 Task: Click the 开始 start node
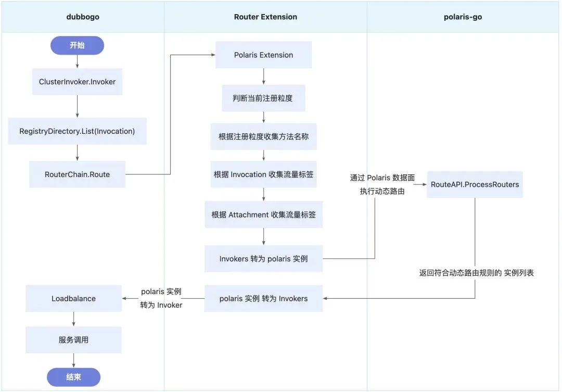[77, 45]
